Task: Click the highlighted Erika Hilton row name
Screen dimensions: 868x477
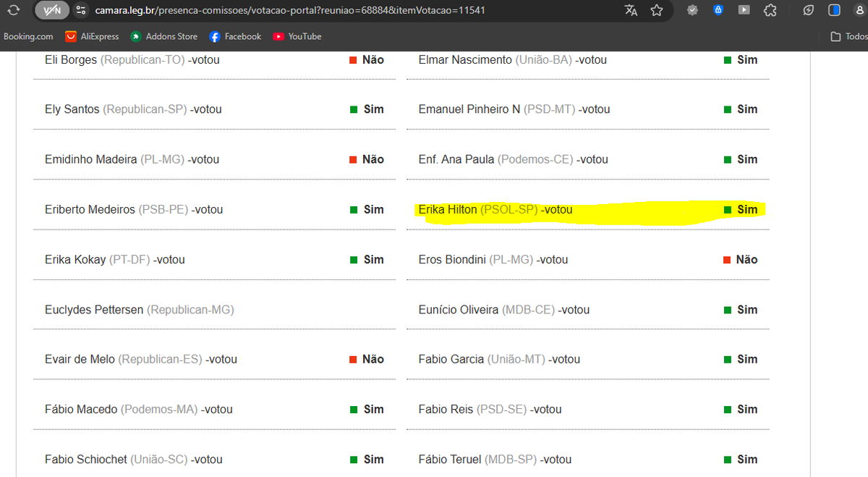Action: [448, 209]
